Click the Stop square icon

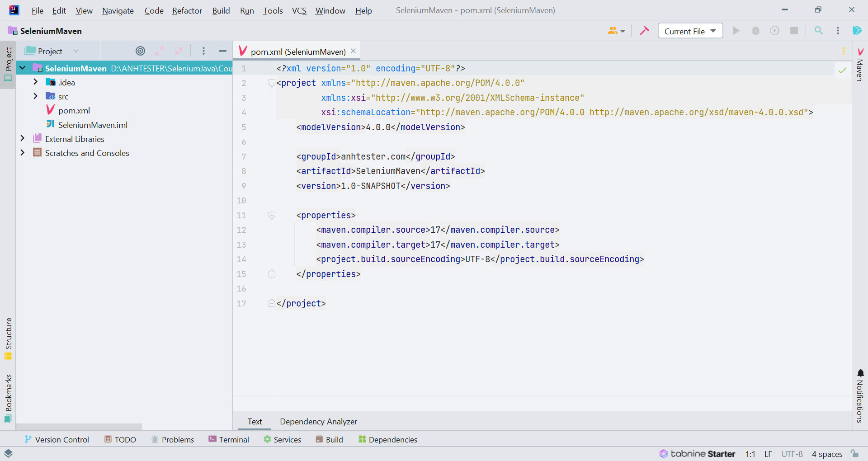pyautogui.click(x=794, y=31)
